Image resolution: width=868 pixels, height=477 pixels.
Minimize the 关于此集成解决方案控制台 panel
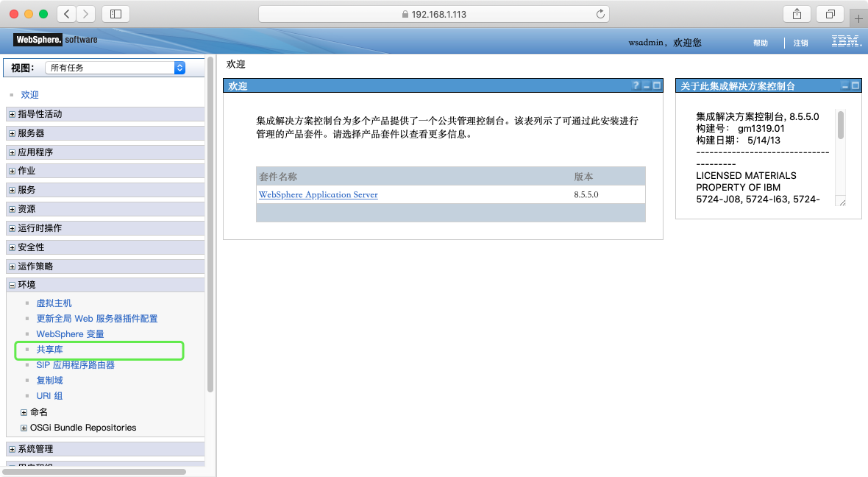tap(844, 86)
